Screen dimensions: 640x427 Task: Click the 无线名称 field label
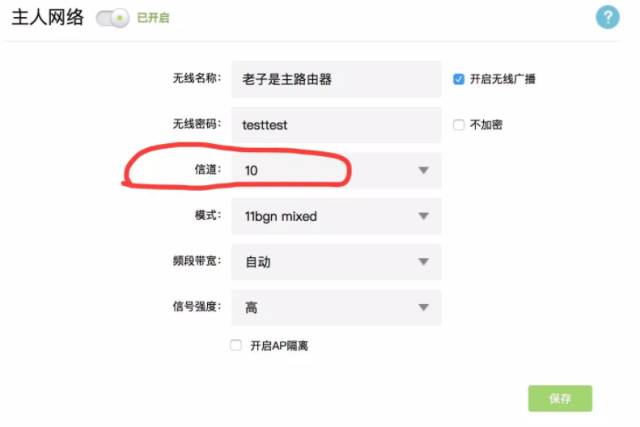tap(197, 78)
